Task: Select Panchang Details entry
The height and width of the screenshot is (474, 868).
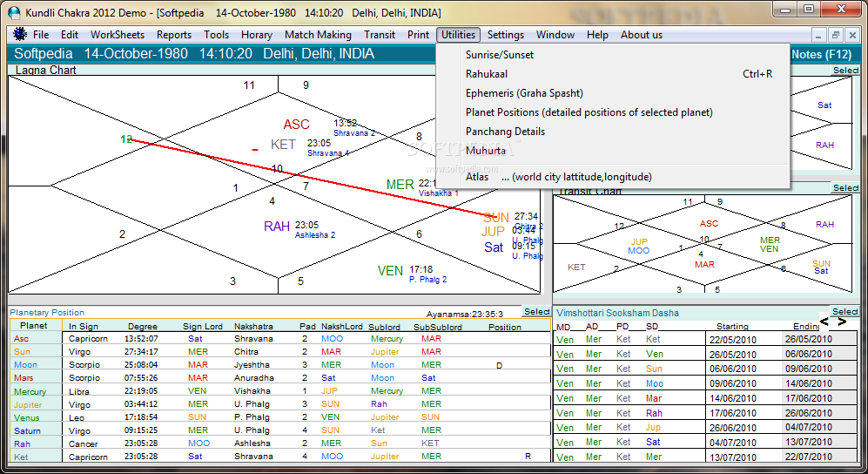Action: point(613,132)
